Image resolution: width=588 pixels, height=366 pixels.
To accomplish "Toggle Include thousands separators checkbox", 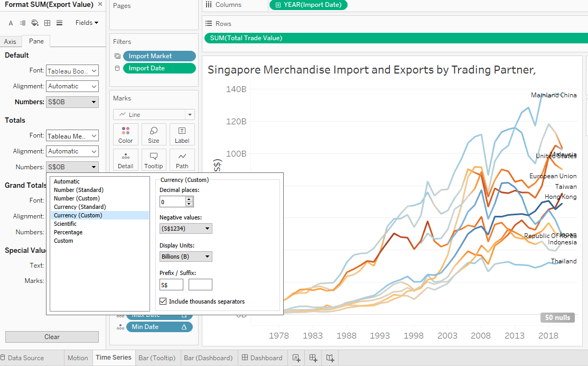I will tap(163, 301).
